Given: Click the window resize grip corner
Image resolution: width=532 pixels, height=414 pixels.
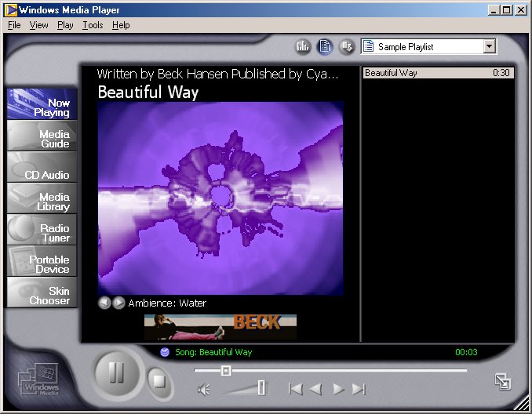Looking at the screenshot, I should [520, 402].
